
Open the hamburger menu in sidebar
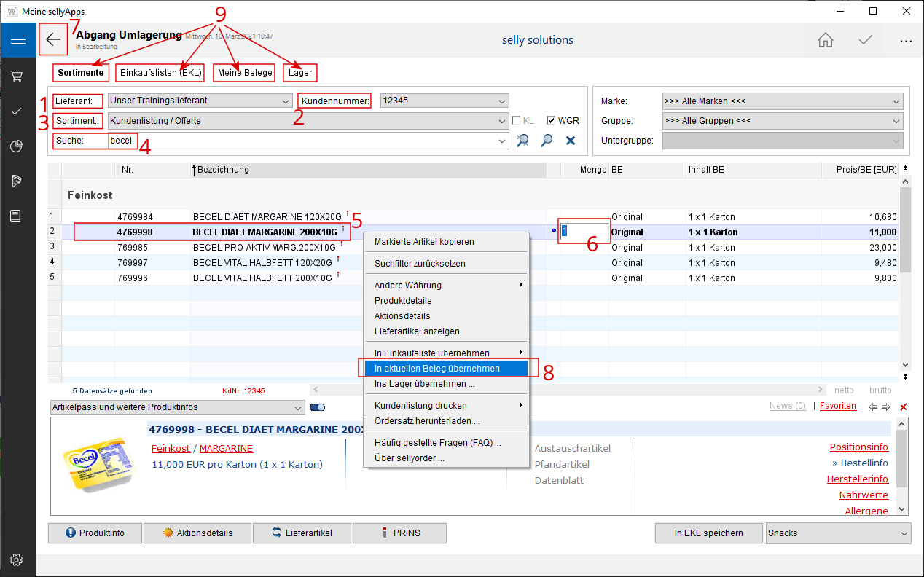point(17,39)
